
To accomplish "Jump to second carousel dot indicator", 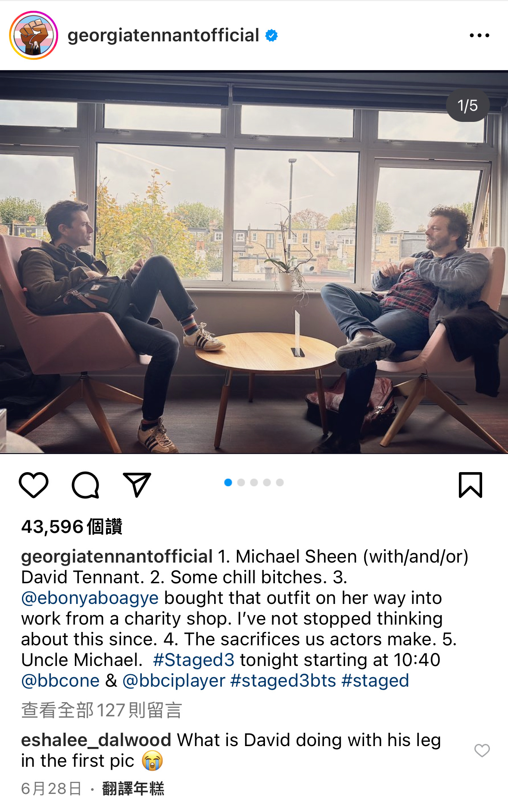I will coord(241,482).
